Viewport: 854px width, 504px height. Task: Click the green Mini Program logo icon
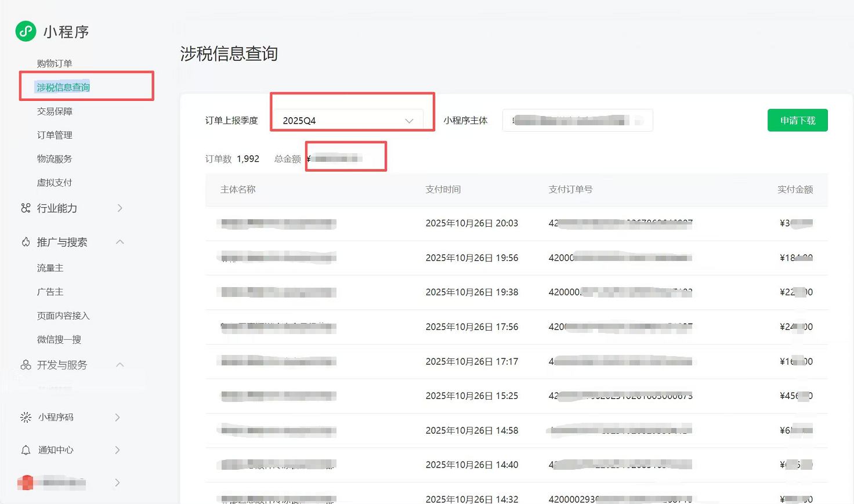tap(26, 31)
